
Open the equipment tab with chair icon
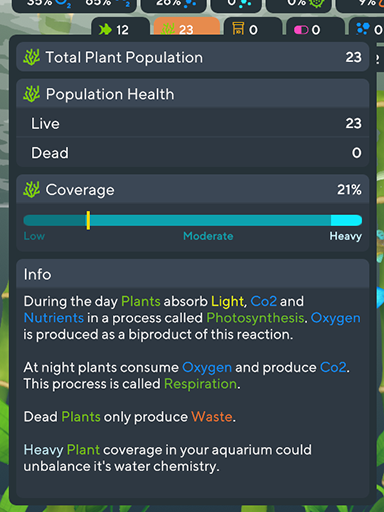(253, 28)
